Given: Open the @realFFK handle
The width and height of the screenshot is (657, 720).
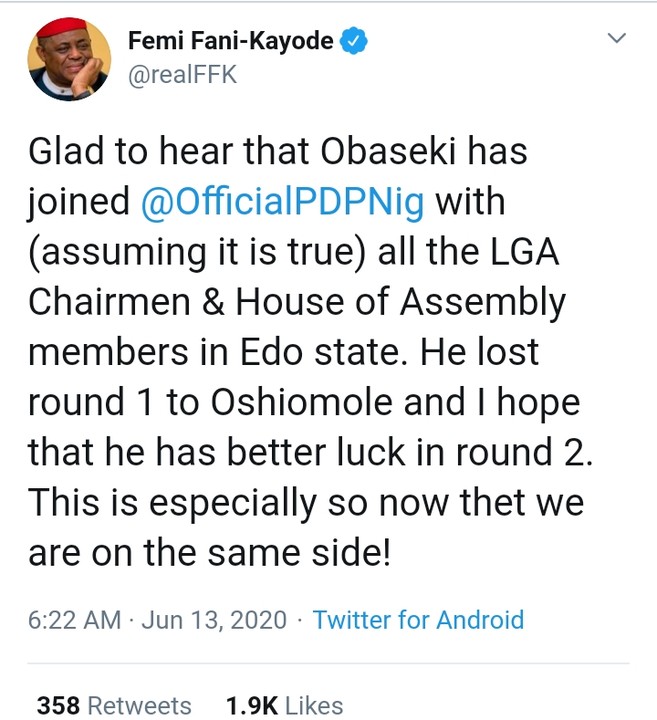Looking at the screenshot, I should (x=182, y=74).
